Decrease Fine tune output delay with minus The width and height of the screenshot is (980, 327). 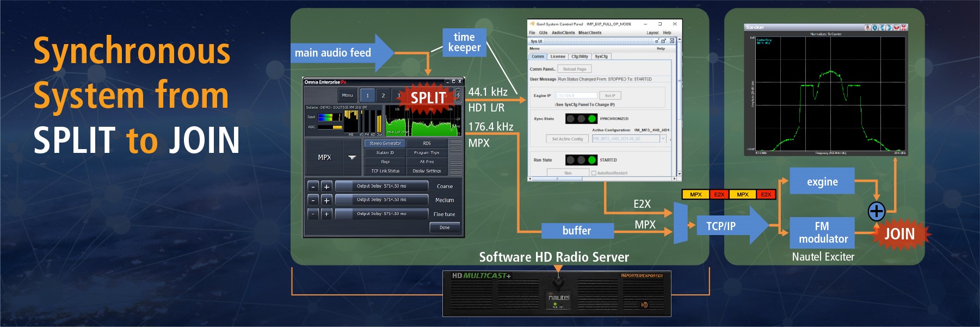pyautogui.click(x=313, y=214)
